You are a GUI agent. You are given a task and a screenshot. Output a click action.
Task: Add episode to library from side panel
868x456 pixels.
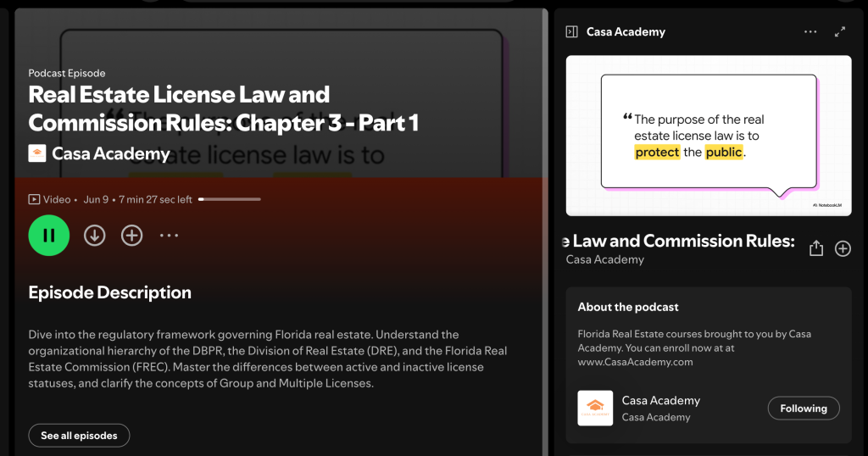[843, 248]
